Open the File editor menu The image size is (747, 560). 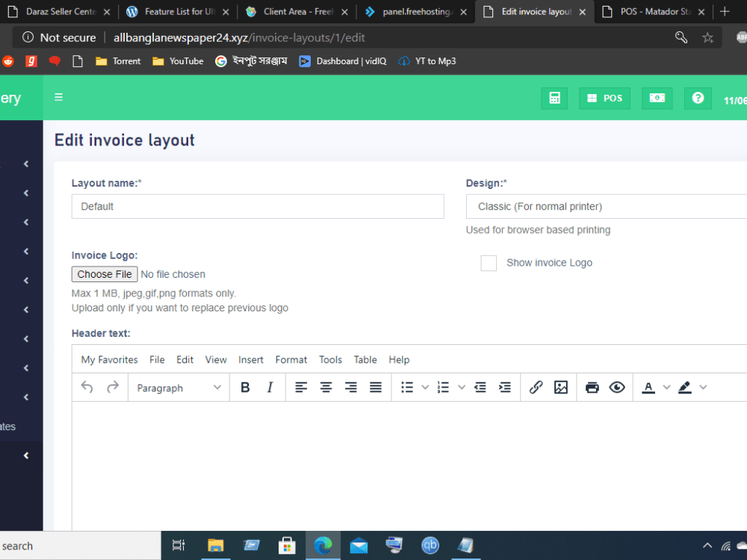(157, 360)
